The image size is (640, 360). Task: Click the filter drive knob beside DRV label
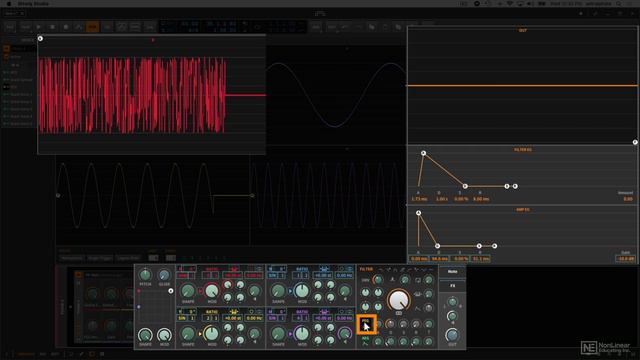[378, 280]
